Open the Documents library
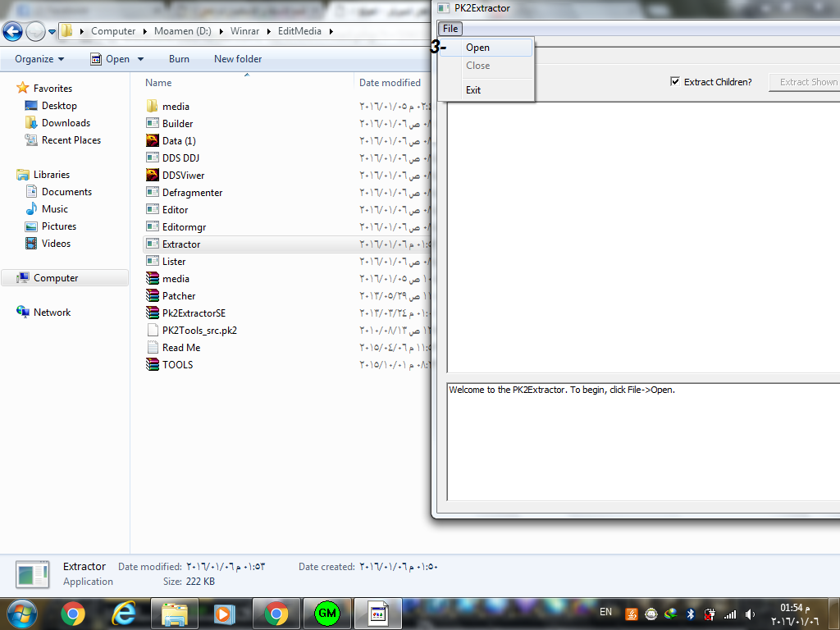This screenshot has width=840, height=630. (66, 191)
